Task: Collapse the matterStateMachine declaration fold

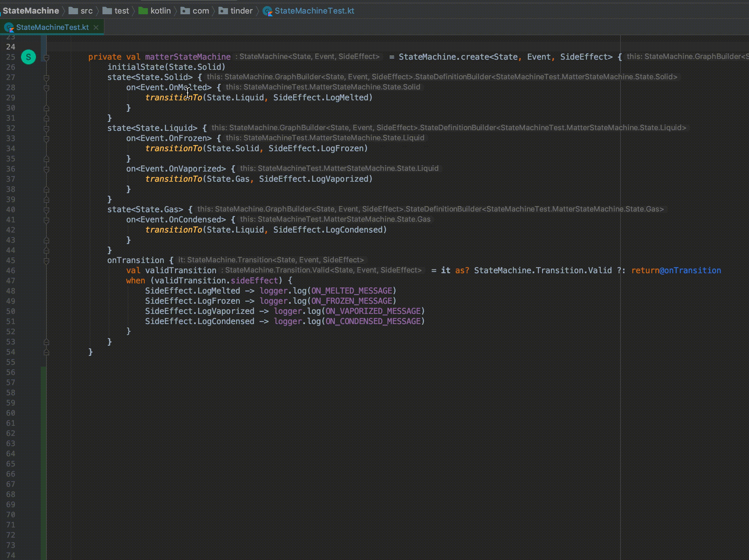Action: (x=46, y=58)
